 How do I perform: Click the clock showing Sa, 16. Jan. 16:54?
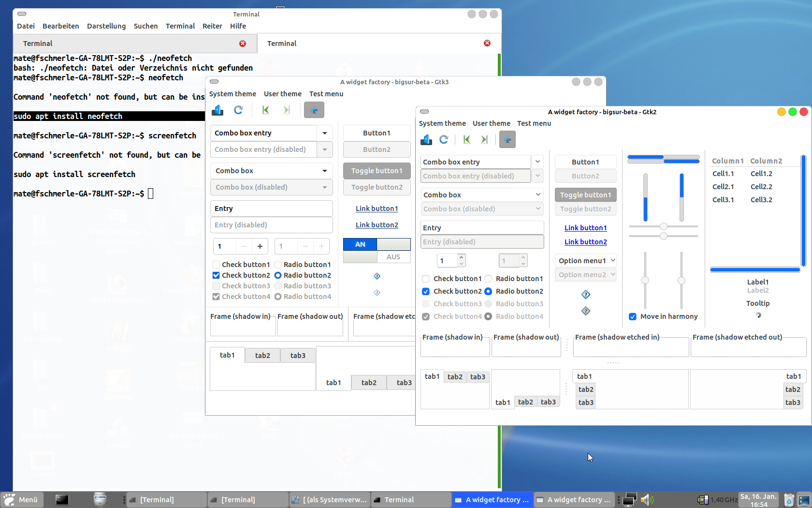pyautogui.click(x=759, y=500)
